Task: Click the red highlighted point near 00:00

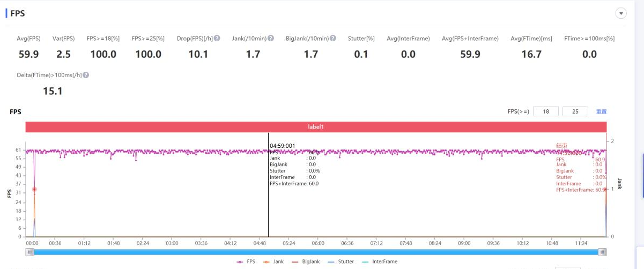Action: point(34,189)
